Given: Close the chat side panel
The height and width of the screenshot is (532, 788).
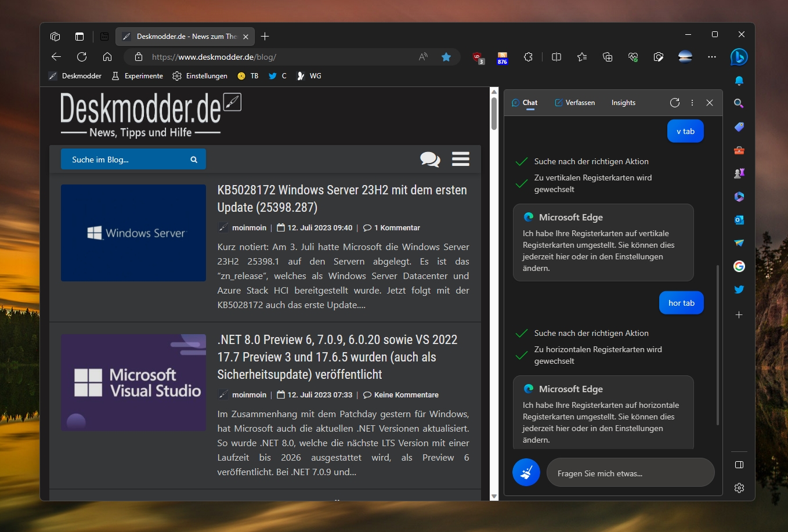Looking at the screenshot, I should pos(710,103).
